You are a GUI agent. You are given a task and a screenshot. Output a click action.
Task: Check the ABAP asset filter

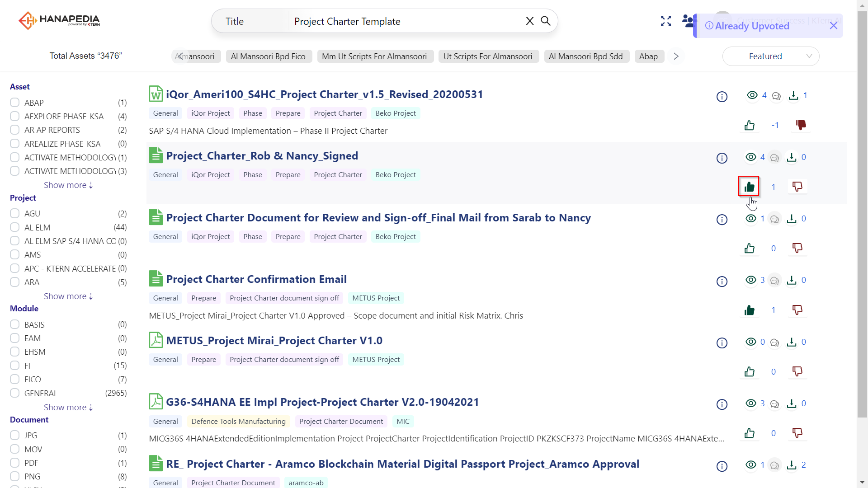click(15, 103)
